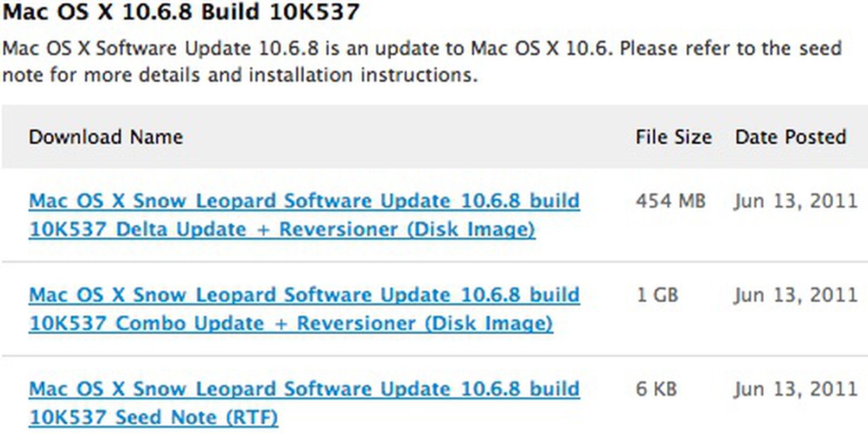Click the File Size column header
The width and height of the screenshot is (868, 433).
click(674, 137)
